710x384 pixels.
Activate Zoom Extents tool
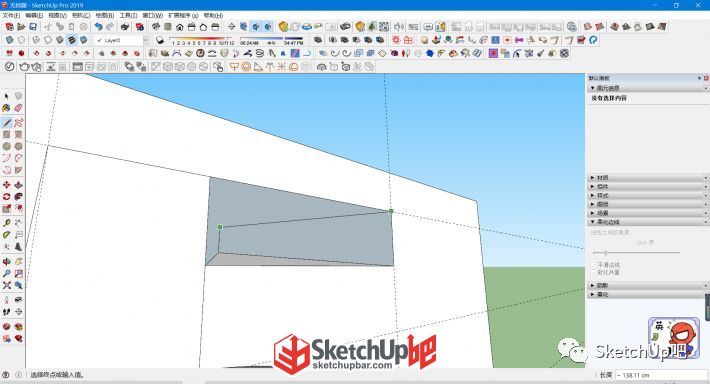point(6,285)
